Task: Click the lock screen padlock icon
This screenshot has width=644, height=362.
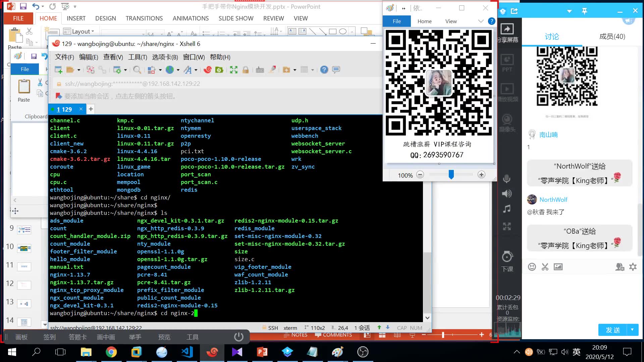Action: (246, 70)
